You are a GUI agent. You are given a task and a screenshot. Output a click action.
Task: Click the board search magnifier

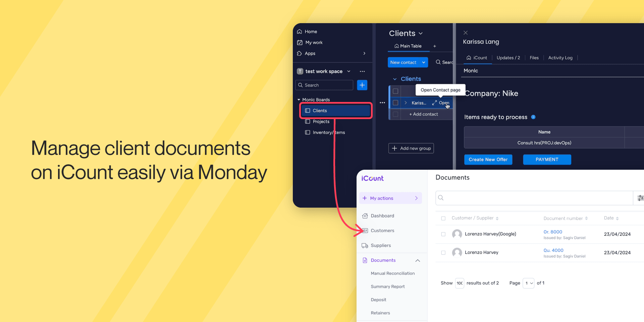click(x=438, y=62)
